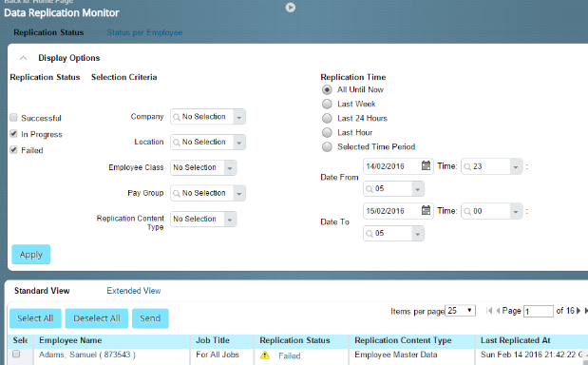Open the Location dropdown arrow
This screenshot has height=365, width=588.
(238, 143)
